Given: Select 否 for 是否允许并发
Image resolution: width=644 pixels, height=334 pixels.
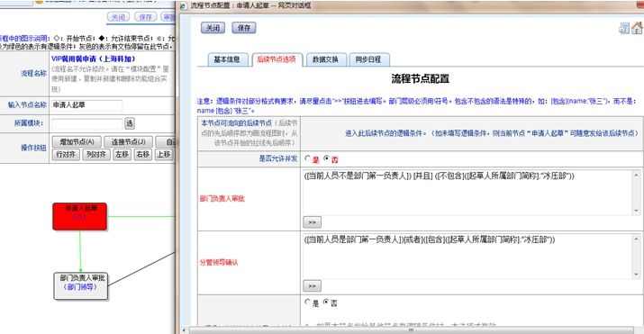Looking at the screenshot, I should 327,158.
